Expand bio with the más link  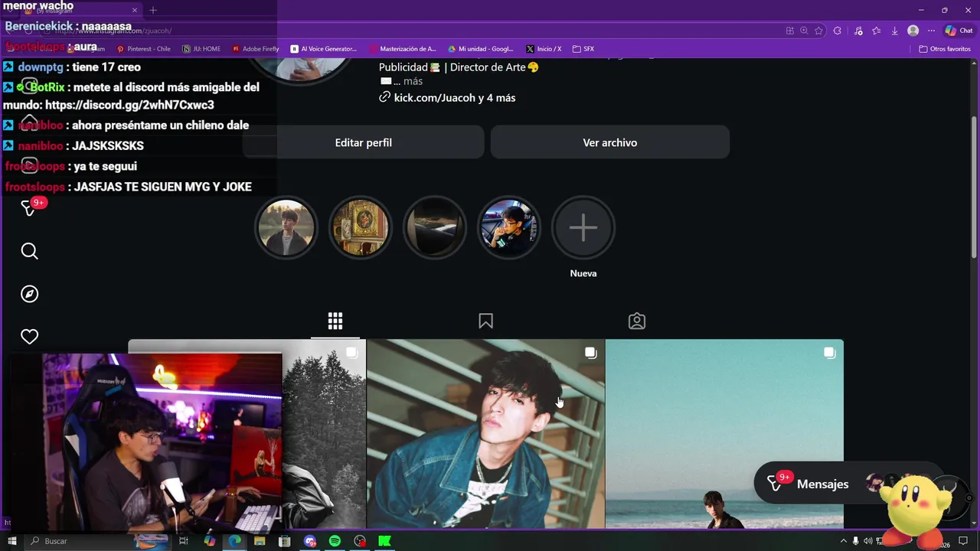click(x=413, y=81)
